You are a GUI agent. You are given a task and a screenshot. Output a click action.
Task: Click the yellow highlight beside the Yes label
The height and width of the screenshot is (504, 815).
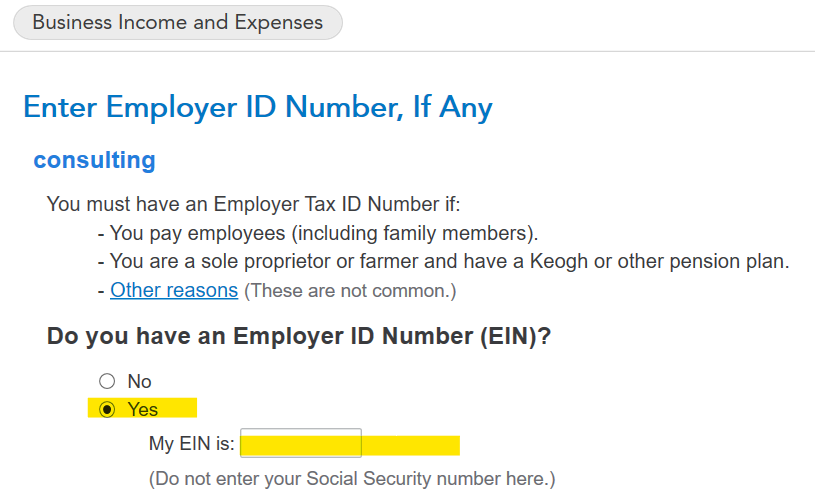pos(178,409)
